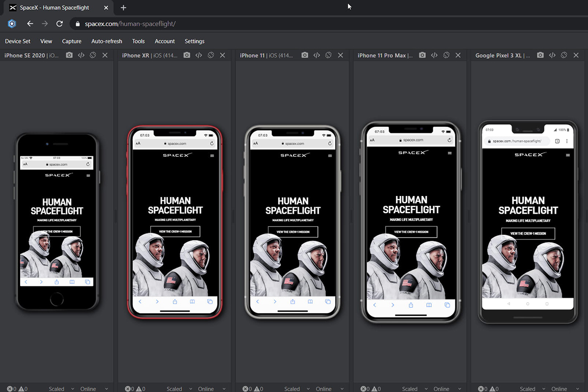Open DevTools for Google Pixel 3 XL

coord(552,55)
